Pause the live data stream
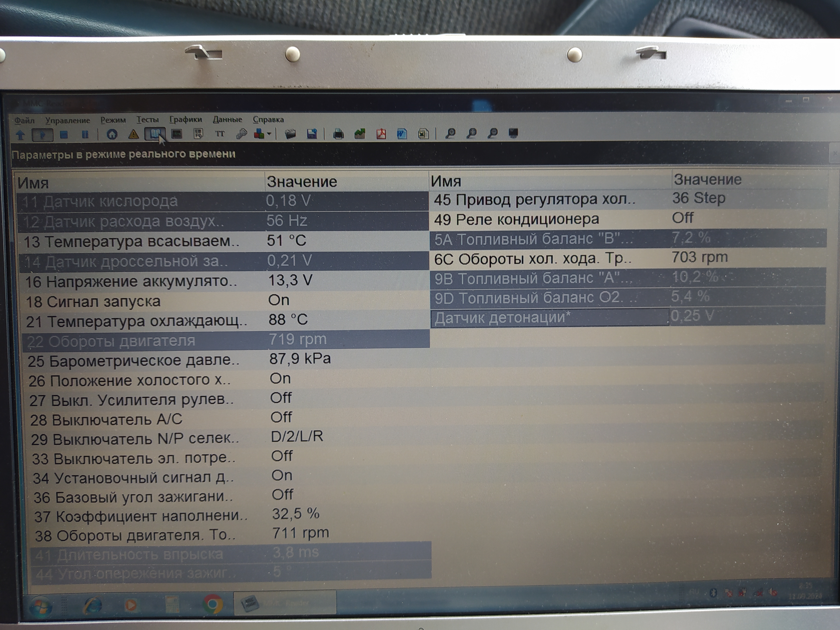 pos(85,134)
